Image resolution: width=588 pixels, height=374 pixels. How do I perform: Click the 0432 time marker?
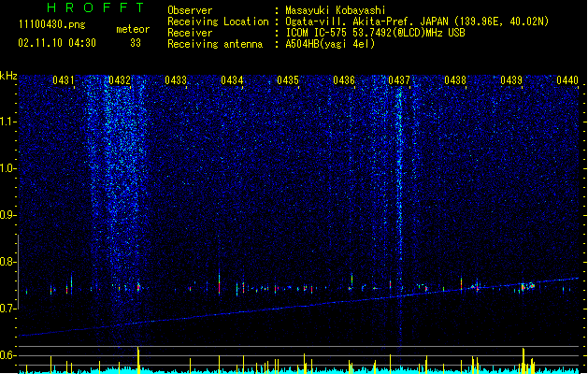[120, 80]
